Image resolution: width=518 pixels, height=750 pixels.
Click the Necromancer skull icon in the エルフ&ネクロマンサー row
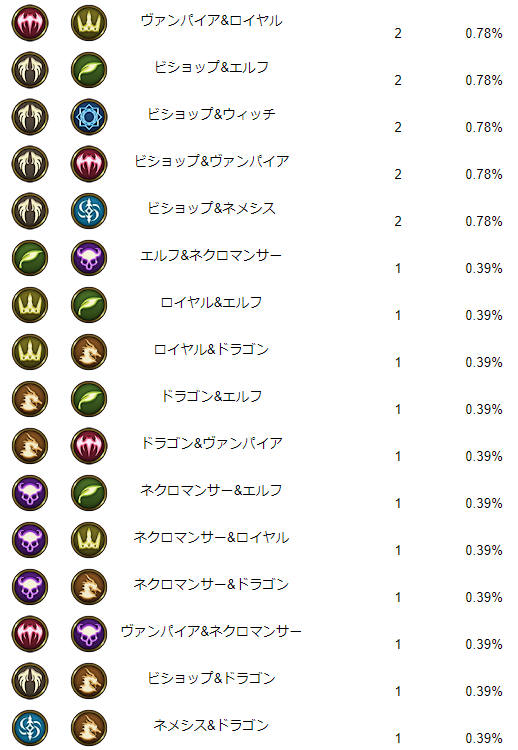(89, 258)
